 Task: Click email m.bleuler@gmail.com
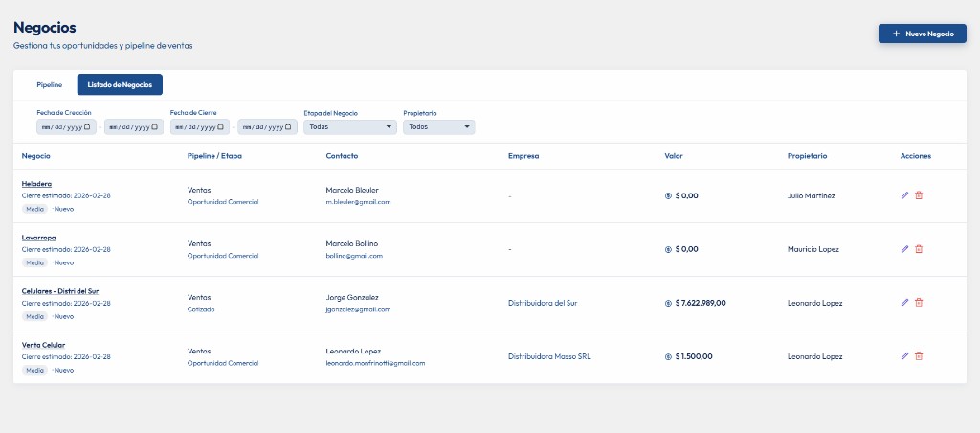[x=358, y=202]
